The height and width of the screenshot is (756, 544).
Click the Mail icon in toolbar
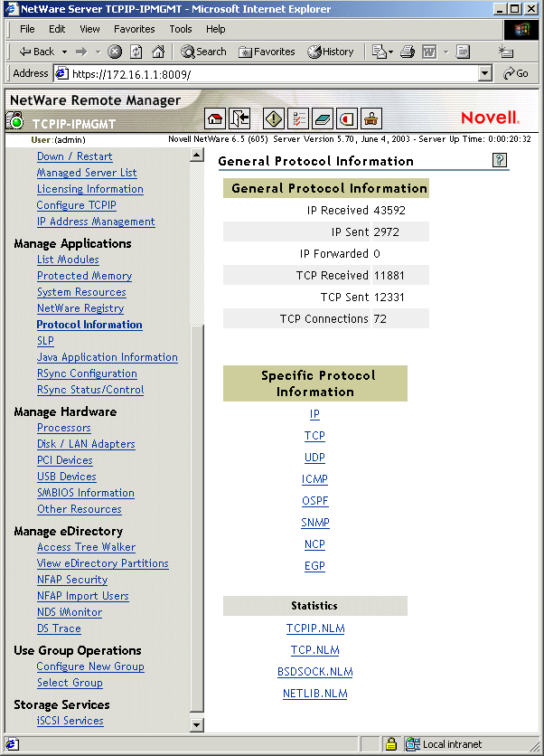click(x=380, y=52)
